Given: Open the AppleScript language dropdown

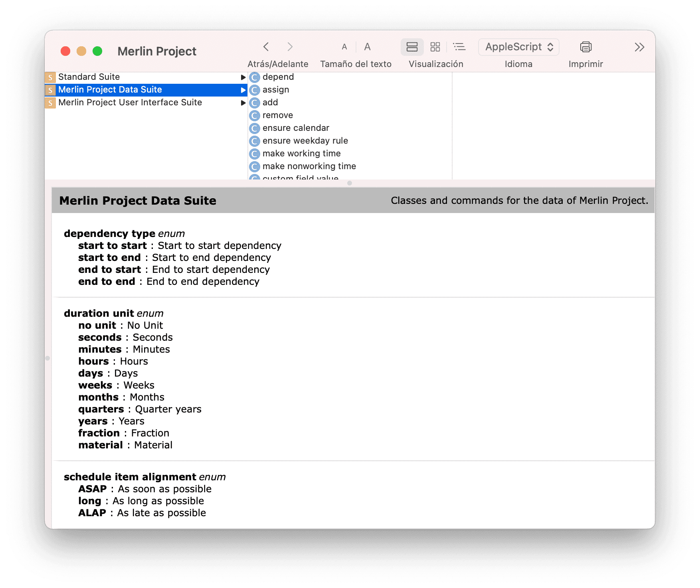Looking at the screenshot, I should pyautogui.click(x=518, y=47).
